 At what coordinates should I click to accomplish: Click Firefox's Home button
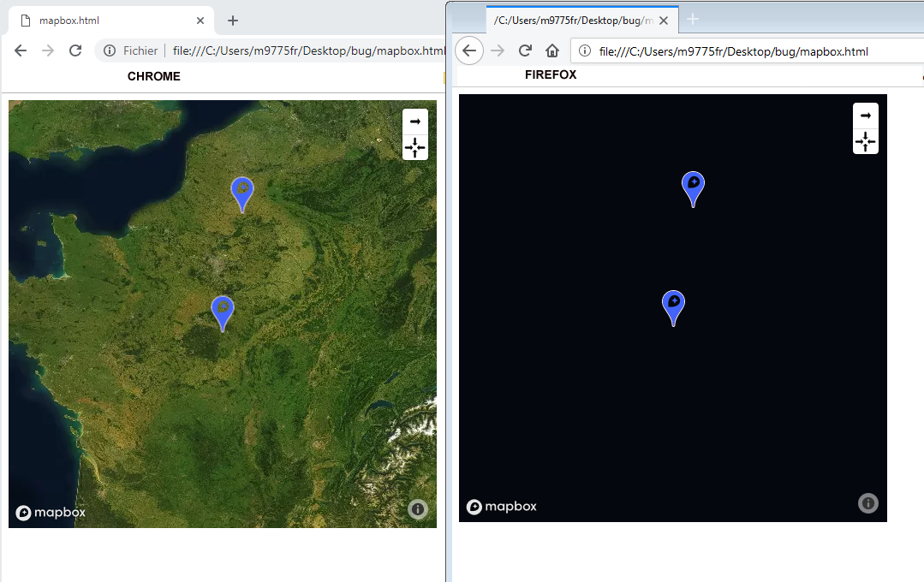tap(552, 50)
